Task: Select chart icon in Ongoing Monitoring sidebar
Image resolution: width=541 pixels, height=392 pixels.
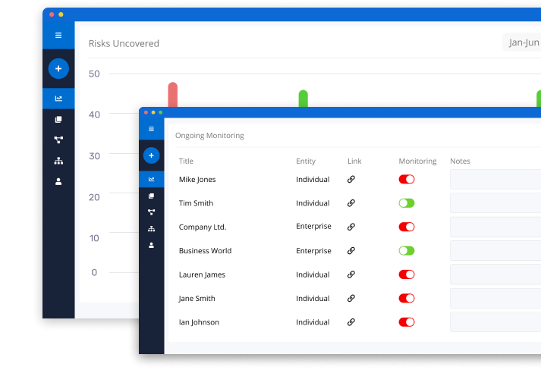Action: click(x=151, y=179)
